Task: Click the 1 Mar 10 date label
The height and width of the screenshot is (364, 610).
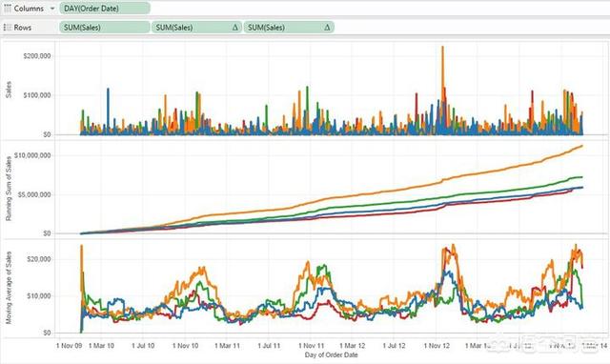Action: (x=101, y=345)
